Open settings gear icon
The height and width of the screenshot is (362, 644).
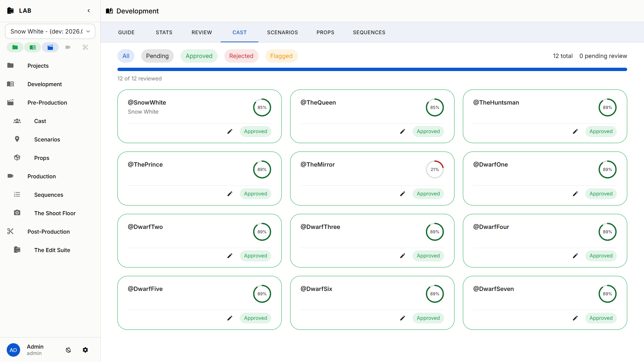[x=85, y=350]
